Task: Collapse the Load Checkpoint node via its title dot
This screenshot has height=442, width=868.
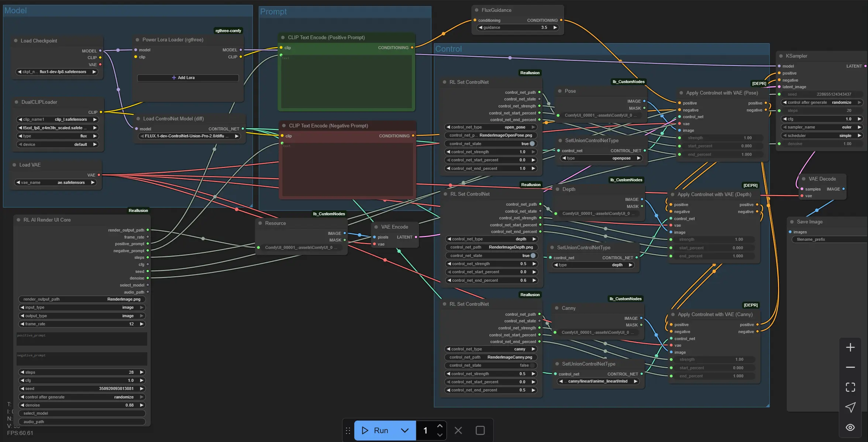Action: (16, 41)
